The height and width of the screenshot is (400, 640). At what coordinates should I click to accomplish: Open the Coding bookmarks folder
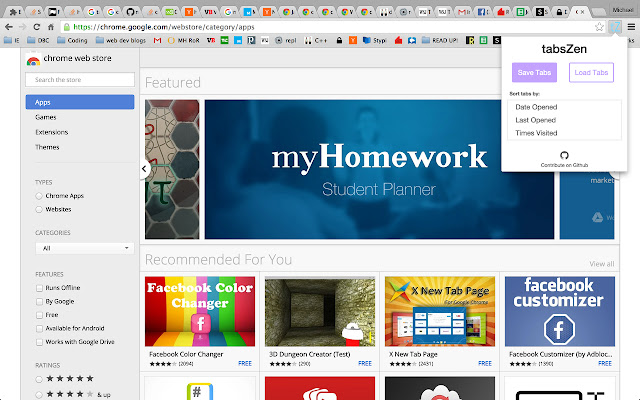coord(72,40)
